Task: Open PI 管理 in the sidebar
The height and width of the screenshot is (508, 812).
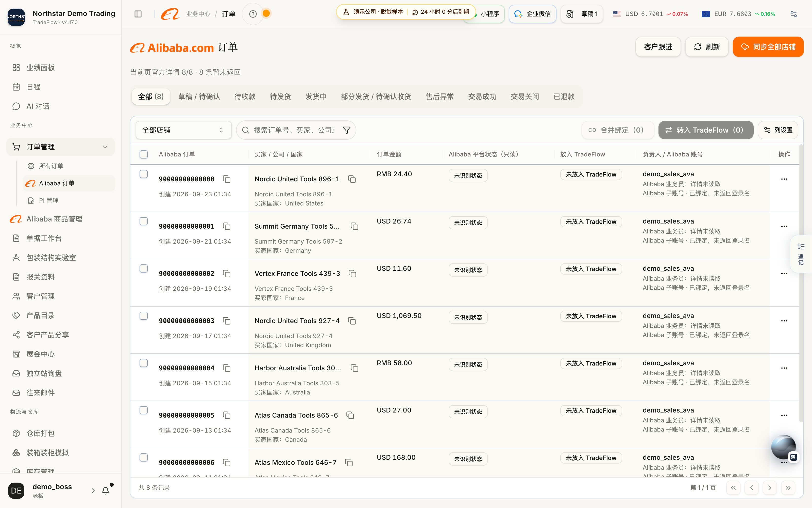Action: 69,201
